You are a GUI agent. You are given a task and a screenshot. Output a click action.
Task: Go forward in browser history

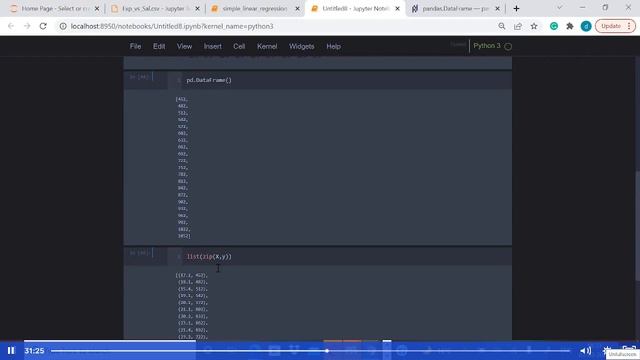click(x=27, y=26)
